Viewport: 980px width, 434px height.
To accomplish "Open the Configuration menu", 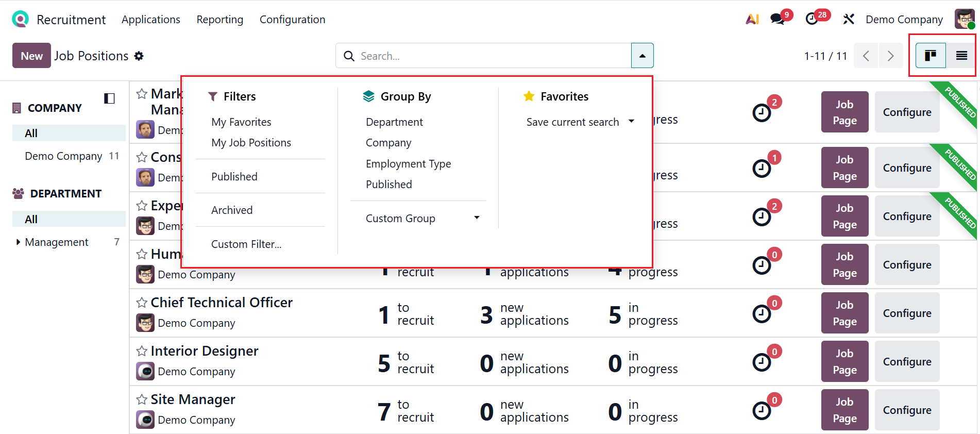I will click(292, 20).
